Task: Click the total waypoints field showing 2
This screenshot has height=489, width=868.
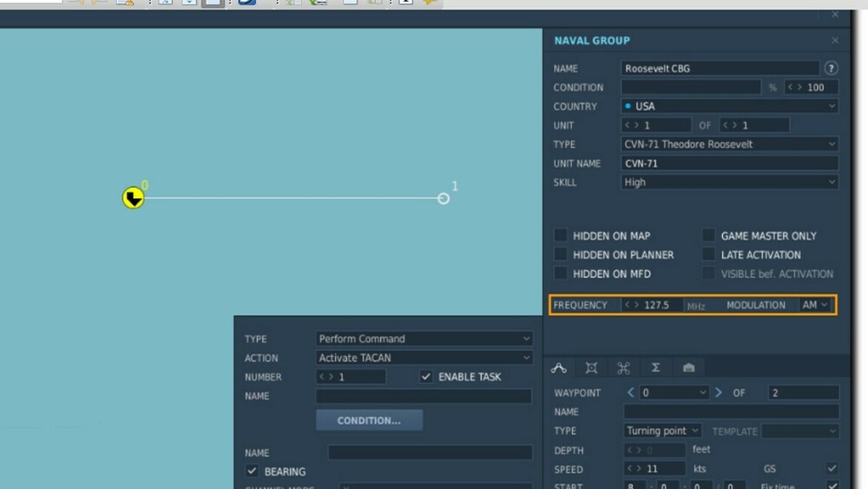Action: pyautogui.click(x=803, y=393)
